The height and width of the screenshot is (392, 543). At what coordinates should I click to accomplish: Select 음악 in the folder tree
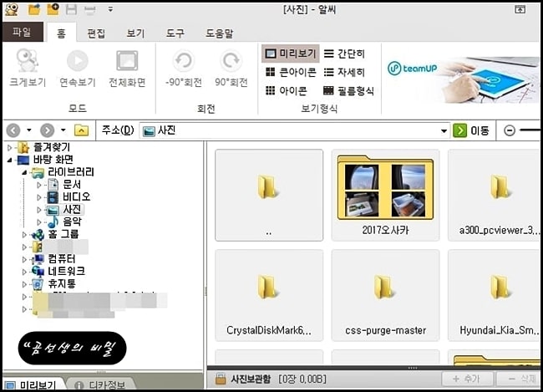[73, 221]
